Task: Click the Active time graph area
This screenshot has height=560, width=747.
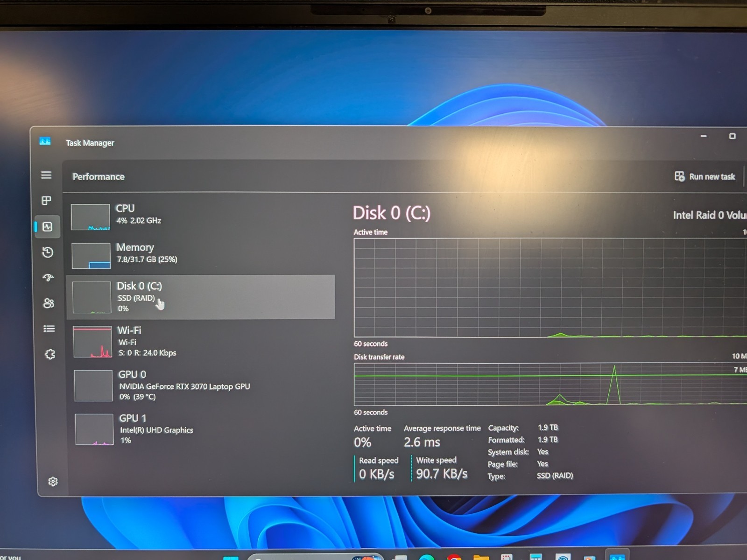Action: (x=550, y=287)
